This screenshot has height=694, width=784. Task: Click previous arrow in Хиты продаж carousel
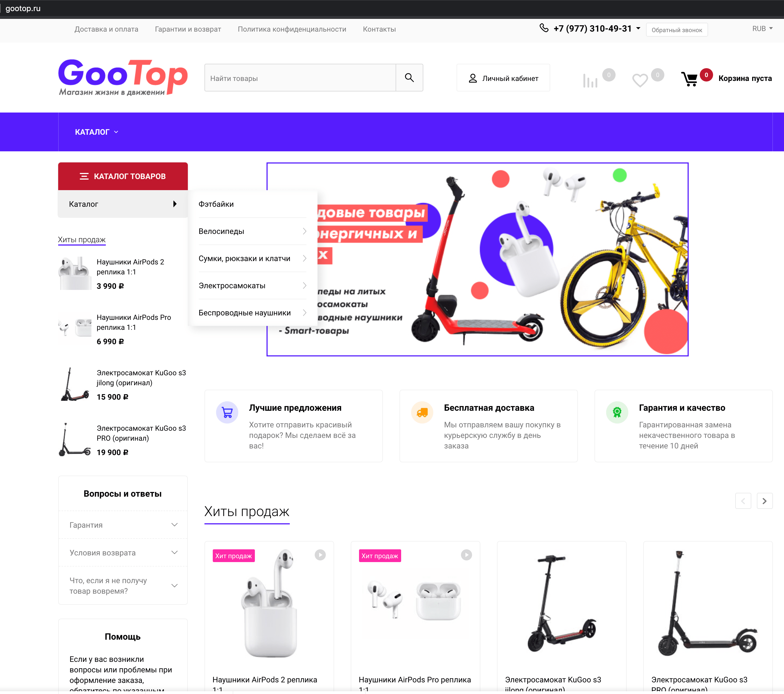click(x=743, y=501)
